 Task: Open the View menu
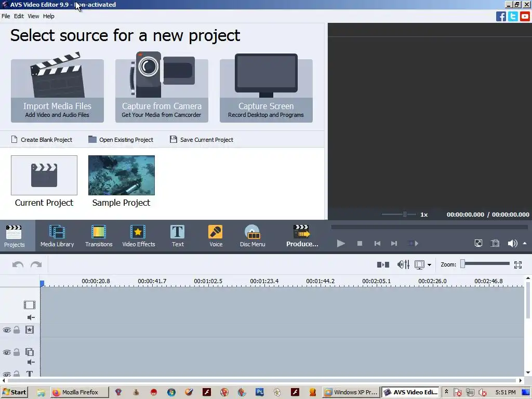(x=33, y=16)
